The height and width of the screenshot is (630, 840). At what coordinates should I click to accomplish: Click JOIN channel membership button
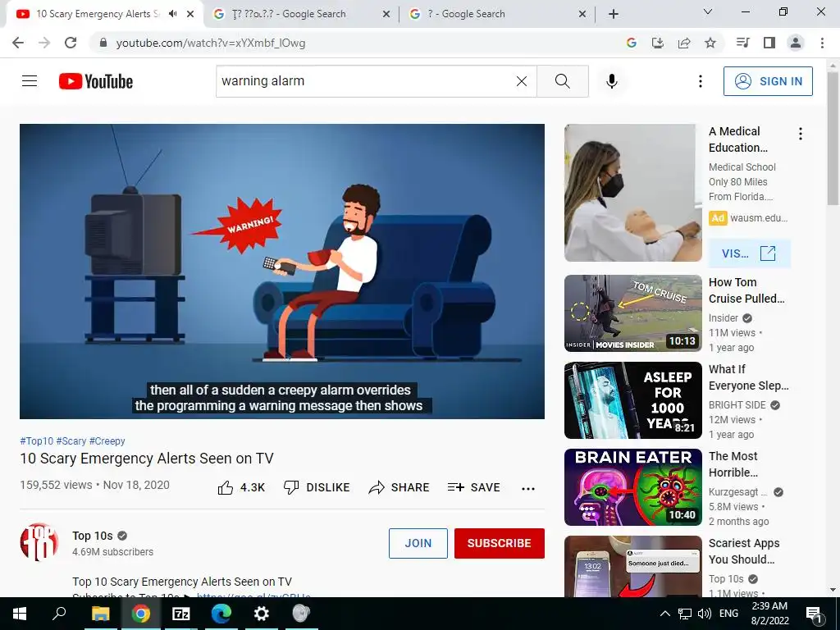418,543
